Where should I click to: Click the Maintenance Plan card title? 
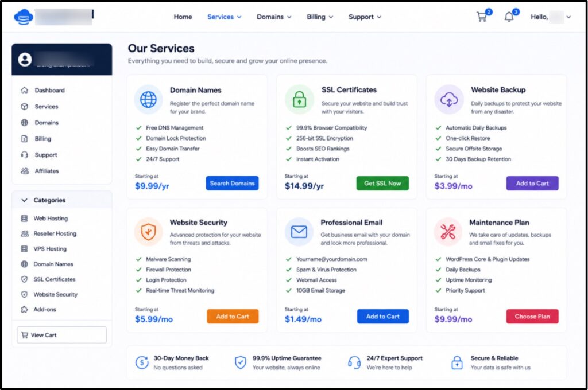[499, 223]
